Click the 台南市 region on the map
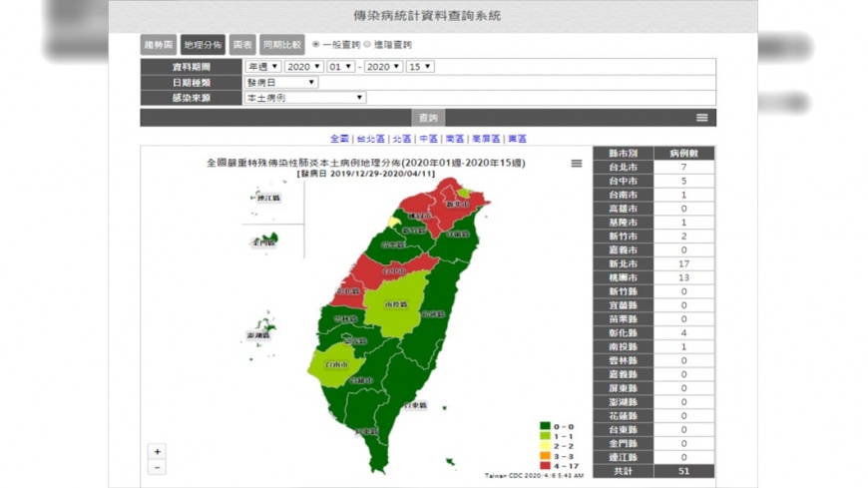This screenshot has width=868, height=488. click(336, 365)
